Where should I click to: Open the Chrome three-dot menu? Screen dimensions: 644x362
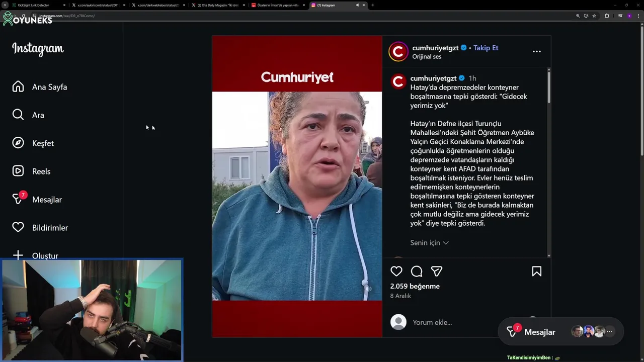pos(638,16)
